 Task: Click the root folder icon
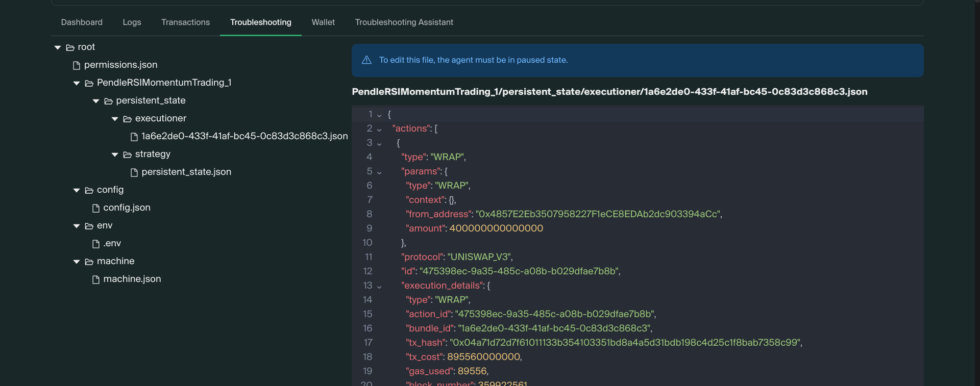(x=70, y=47)
